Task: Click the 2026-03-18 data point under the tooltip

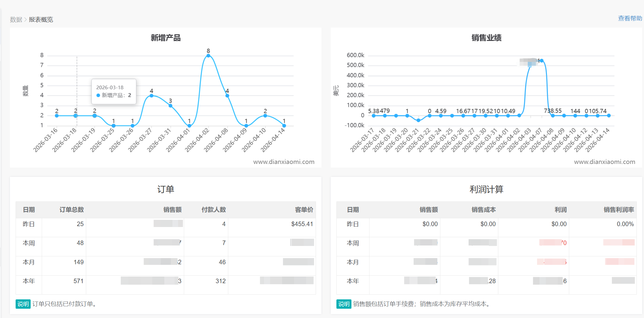Action: coord(76,116)
